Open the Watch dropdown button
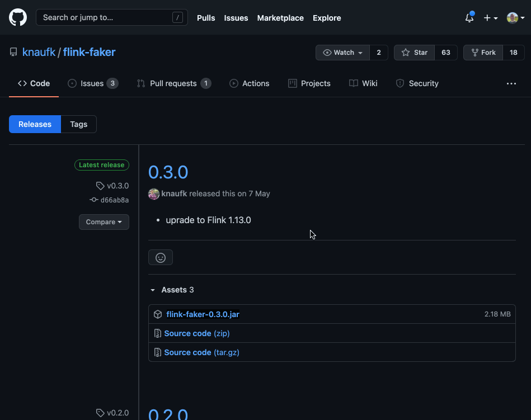The image size is (531, 420). coord(342,53)
